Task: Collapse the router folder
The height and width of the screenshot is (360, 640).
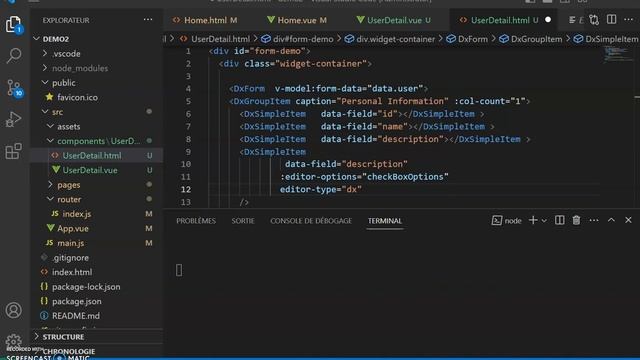Action: tap(98, 199)
